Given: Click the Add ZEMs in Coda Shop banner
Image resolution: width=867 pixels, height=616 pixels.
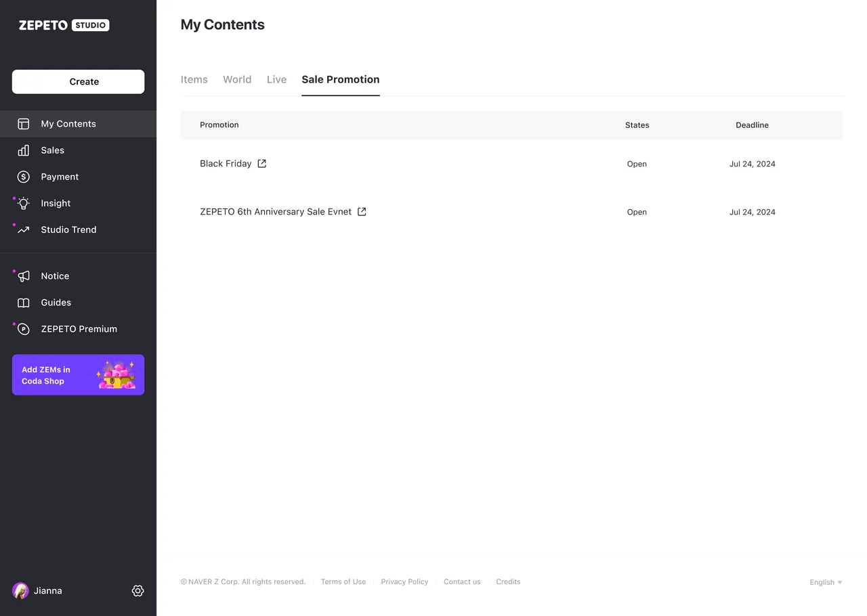Looking at the screenshot, I should point(78,375).
